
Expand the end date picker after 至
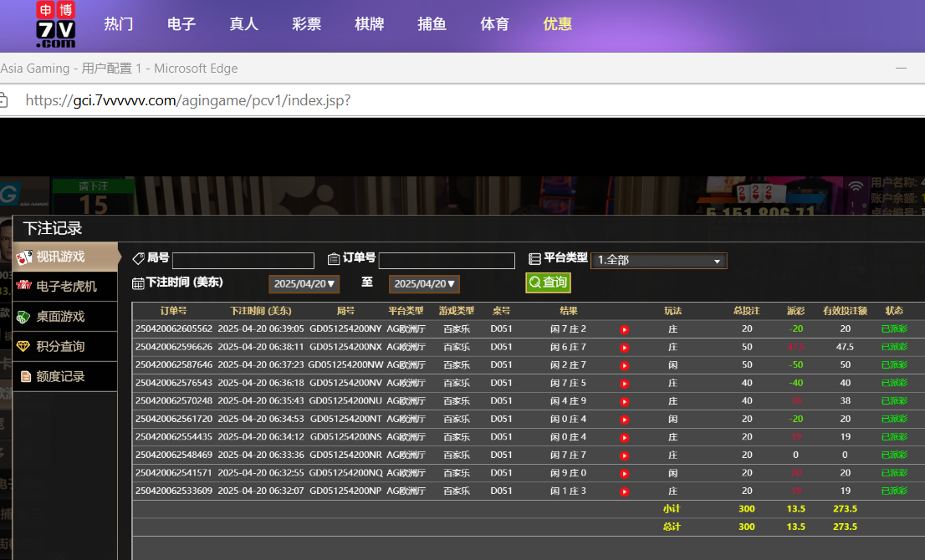tap(424, 284)
